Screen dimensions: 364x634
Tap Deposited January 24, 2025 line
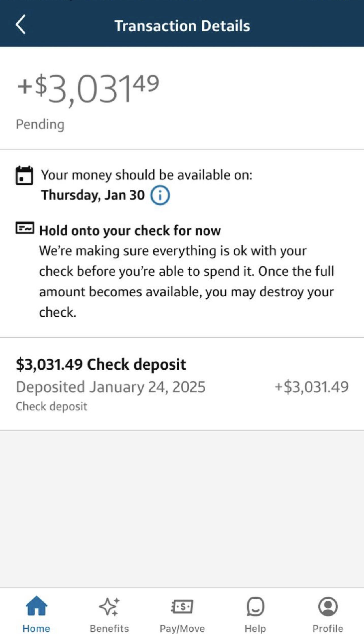(110, 387)
